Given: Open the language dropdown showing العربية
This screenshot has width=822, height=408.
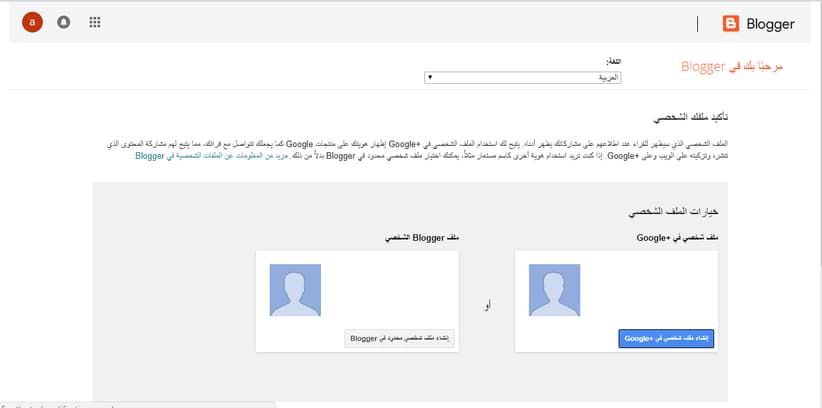Looking at the screenshot, I should coord(523,78).
